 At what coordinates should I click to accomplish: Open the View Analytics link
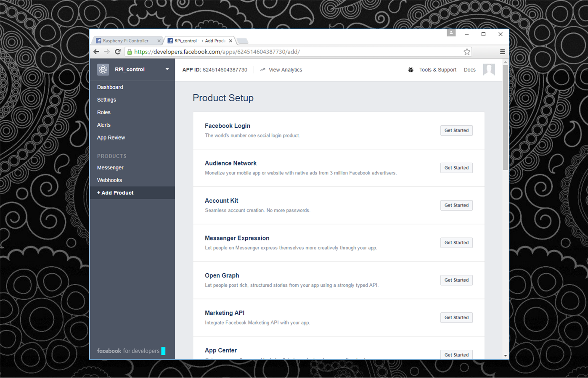click(281, 70)
